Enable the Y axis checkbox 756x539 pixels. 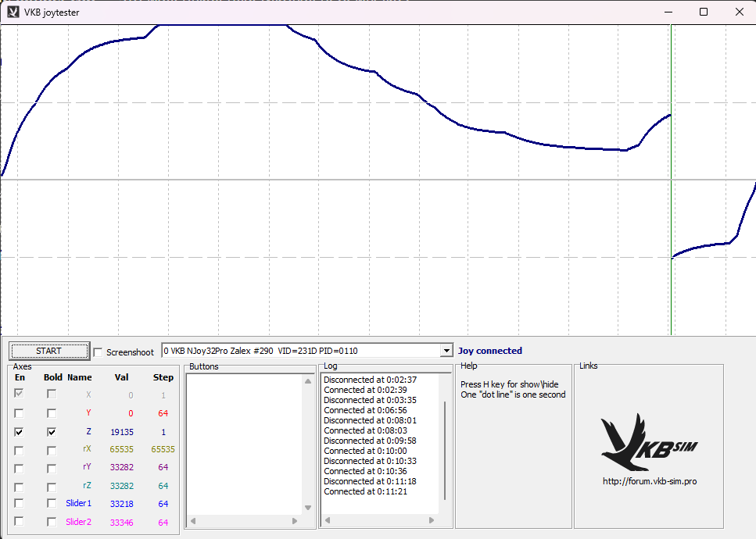[19, 413]
